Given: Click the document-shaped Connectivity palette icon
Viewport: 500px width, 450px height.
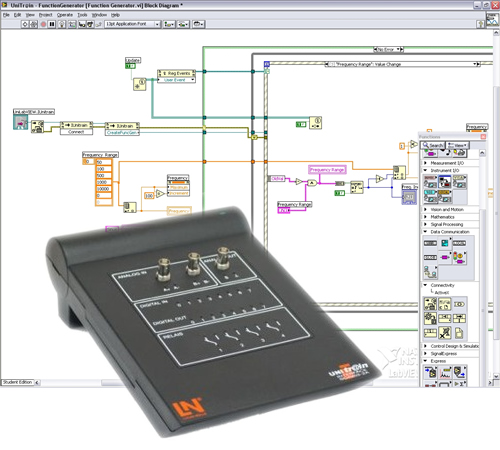Looking at the screenshot, I should pos(459,333).
